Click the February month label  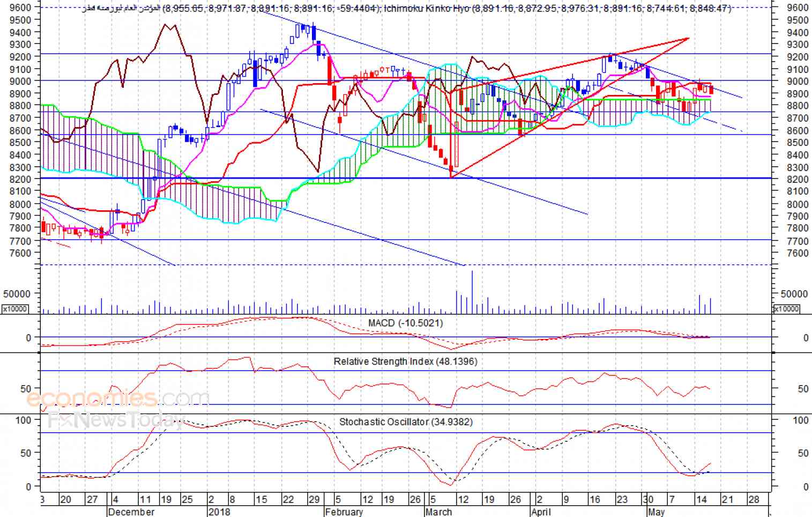(x=344, y=512)
